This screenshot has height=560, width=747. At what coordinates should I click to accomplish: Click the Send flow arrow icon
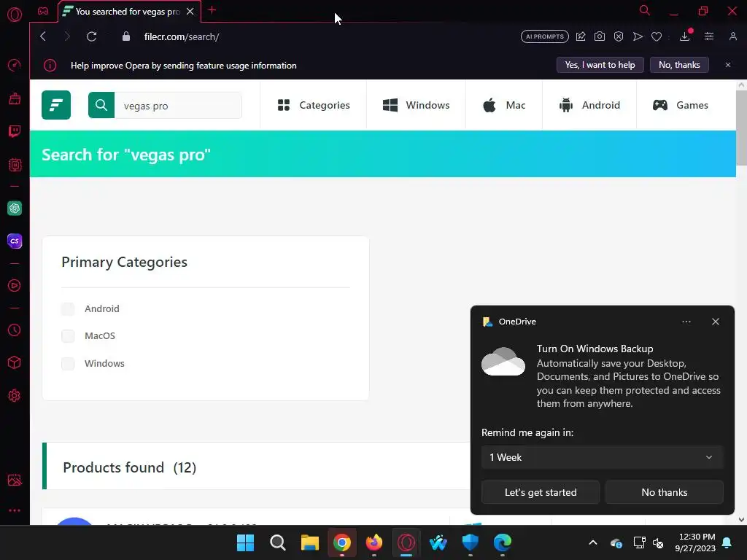point(638,36)
